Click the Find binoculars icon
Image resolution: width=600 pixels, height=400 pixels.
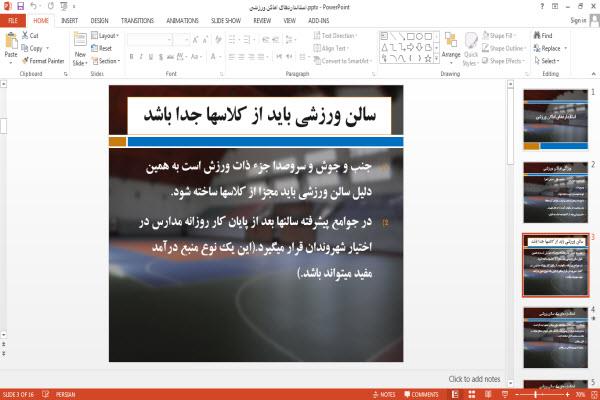point(537,35)
